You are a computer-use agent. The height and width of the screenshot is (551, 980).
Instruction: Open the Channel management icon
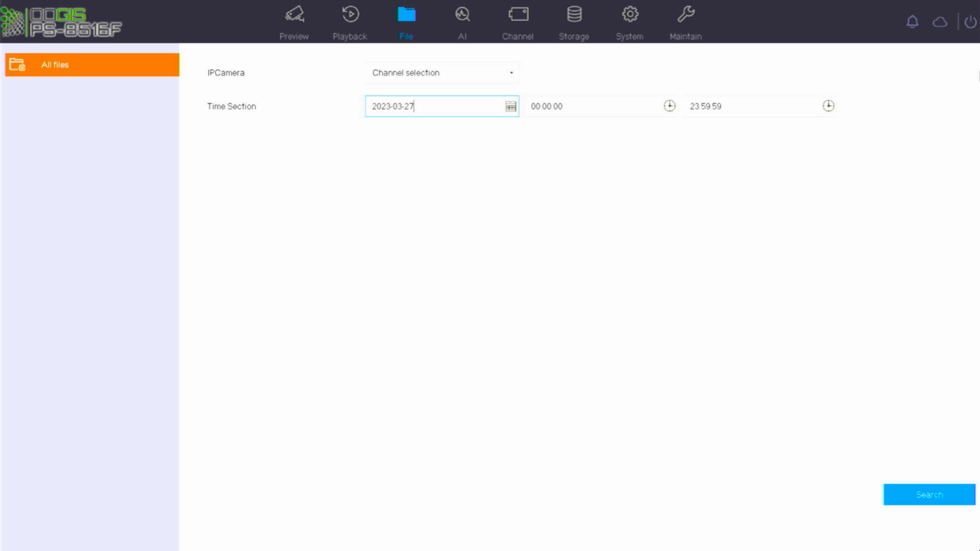click(x=518, y=14)
